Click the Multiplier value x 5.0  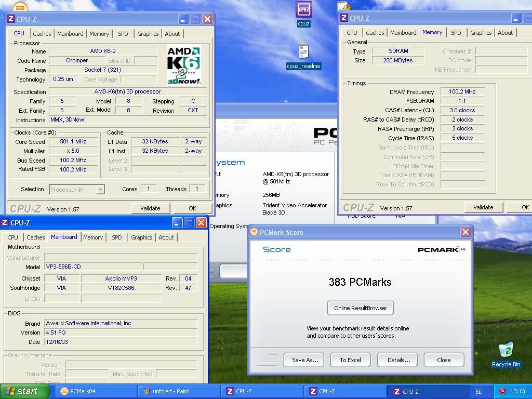(73, 151)
